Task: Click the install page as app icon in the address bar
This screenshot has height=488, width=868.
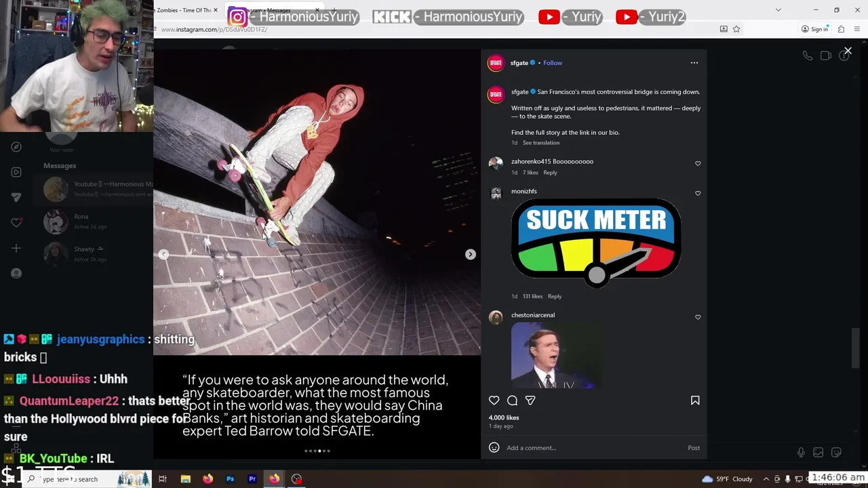Action: pos(724,29)
